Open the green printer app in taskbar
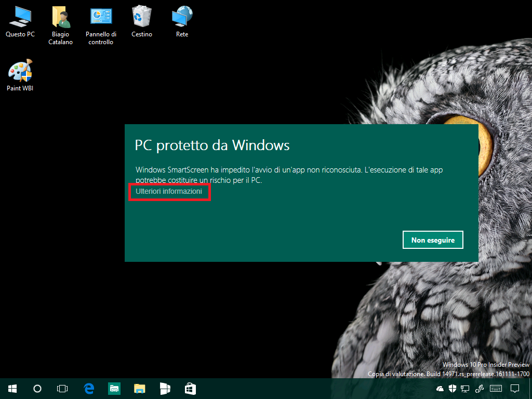 114,389
